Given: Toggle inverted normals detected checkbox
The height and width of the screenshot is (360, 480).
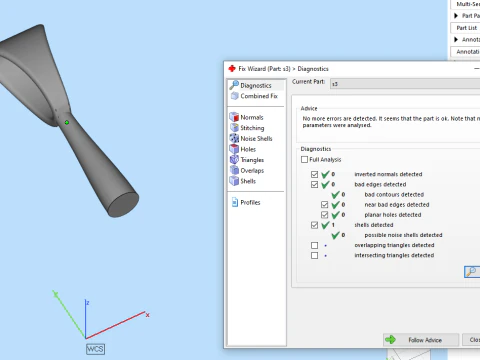Looking at the screenshot, I should [314, 174].
